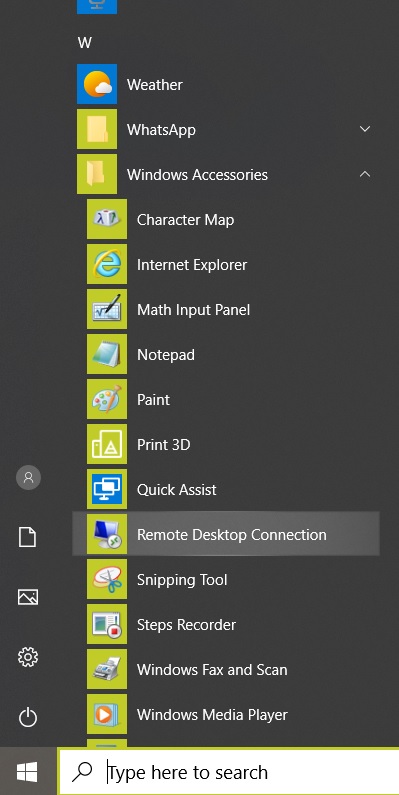Click the Windows Start button
Viewport: 399px width, 795px height.
[27, 772]
